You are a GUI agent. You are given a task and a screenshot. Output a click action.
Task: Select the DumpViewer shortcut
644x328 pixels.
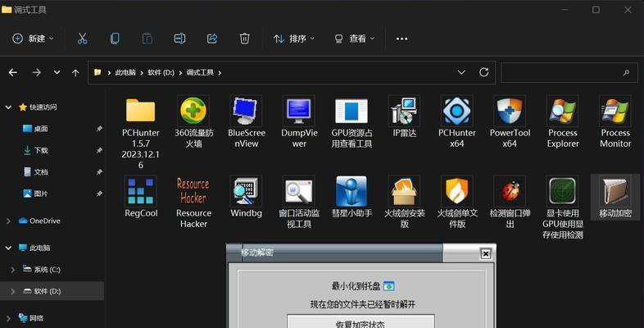pyautogui.click(x=299, y=111)
